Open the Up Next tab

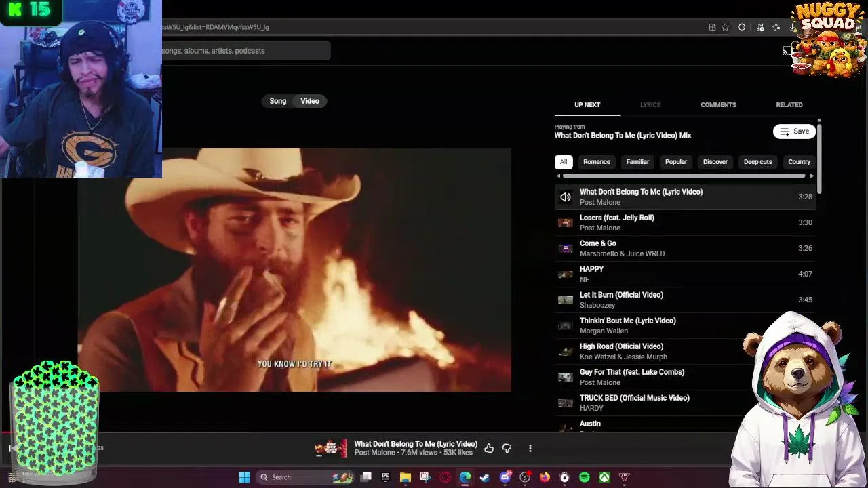(587, 105)
